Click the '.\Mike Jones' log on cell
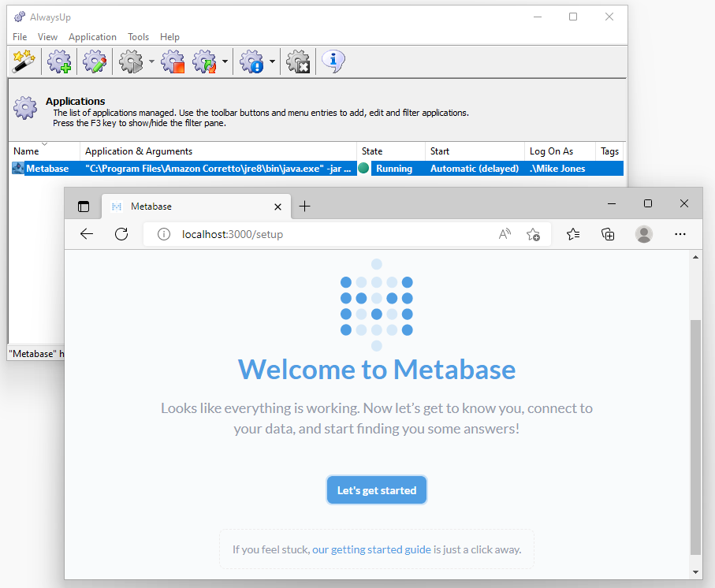The height and width of the screenshot is (588, 715). 557,169
